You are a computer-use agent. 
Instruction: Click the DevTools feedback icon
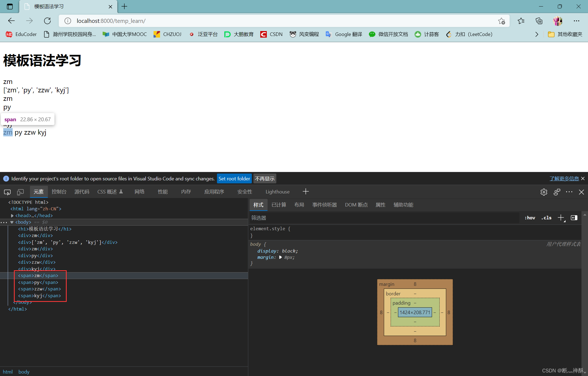pos(557,192)
